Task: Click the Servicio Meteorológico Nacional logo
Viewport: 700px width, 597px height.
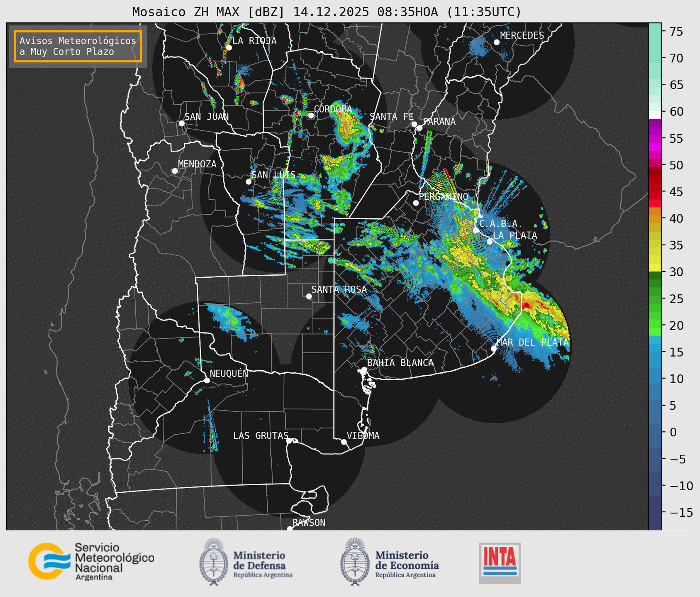Action: click(91, 561)
